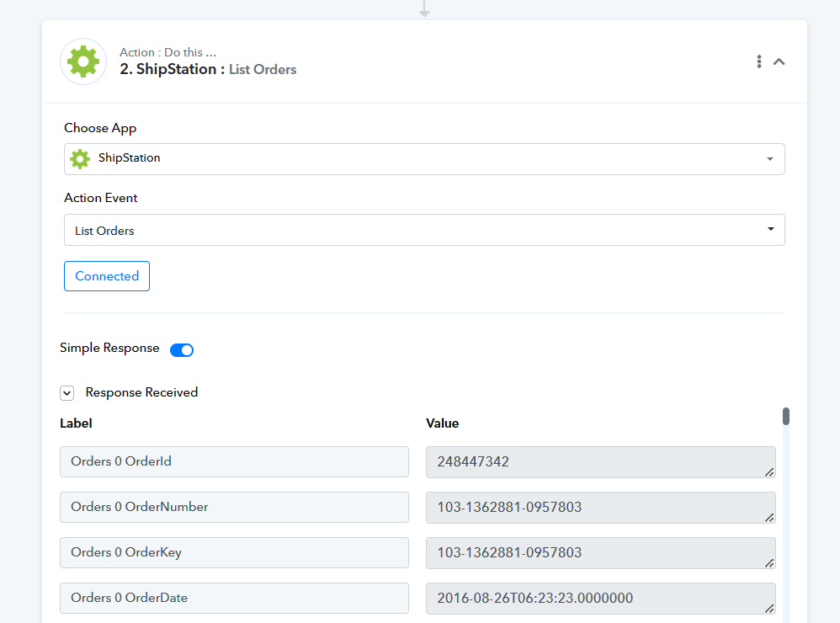This screenshot has width=840, height=623.
Task: Click resize handle of OrderDate value box
Action: pos(769,609)
